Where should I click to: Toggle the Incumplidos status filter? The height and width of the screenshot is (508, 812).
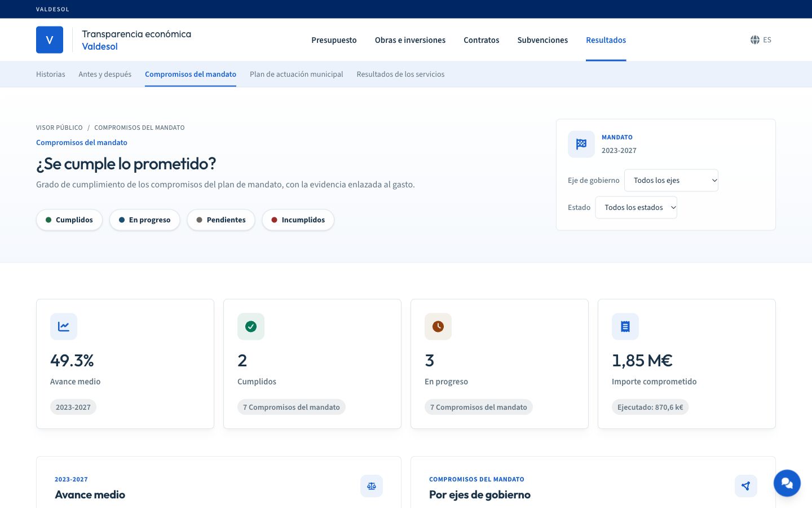[x=298, y=220]
